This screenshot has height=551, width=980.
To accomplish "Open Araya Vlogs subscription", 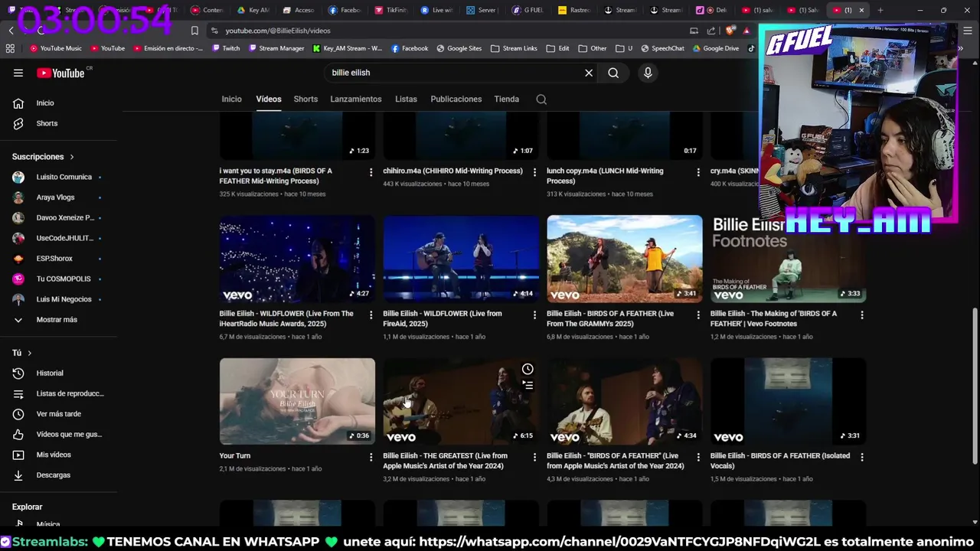I will (55, 197).
